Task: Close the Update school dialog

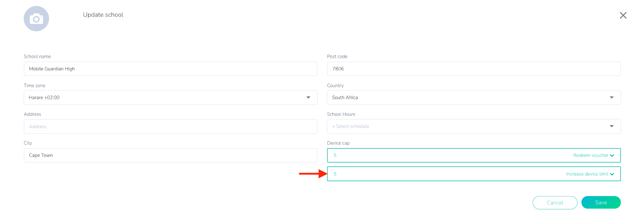Action: click(623, 15)
